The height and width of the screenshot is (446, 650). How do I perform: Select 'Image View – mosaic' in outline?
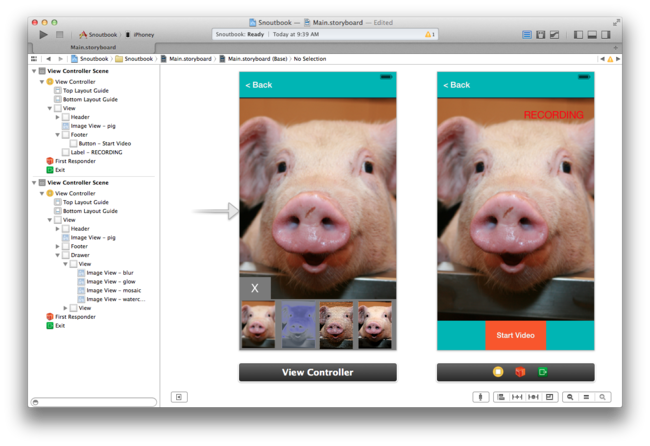[x=113, y=290]
